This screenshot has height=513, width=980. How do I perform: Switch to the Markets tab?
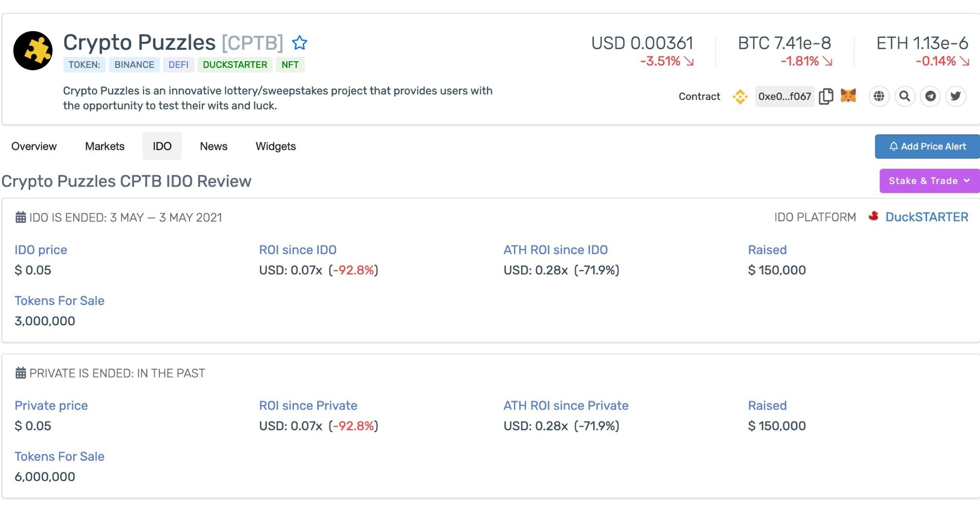pos(104,146)
